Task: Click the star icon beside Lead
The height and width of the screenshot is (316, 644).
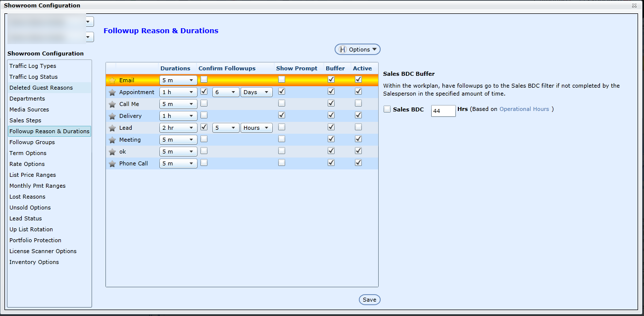Action: click(112, 128)
